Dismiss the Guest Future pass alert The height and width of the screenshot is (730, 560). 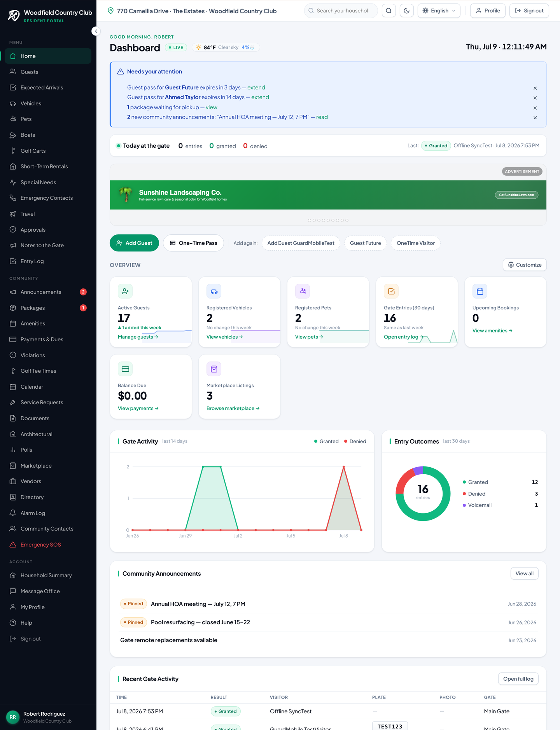(535, 88)
